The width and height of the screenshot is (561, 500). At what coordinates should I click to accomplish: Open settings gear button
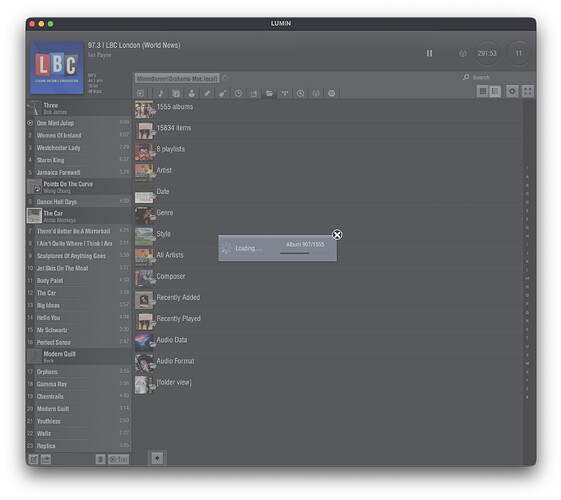[x=512, y=92]
